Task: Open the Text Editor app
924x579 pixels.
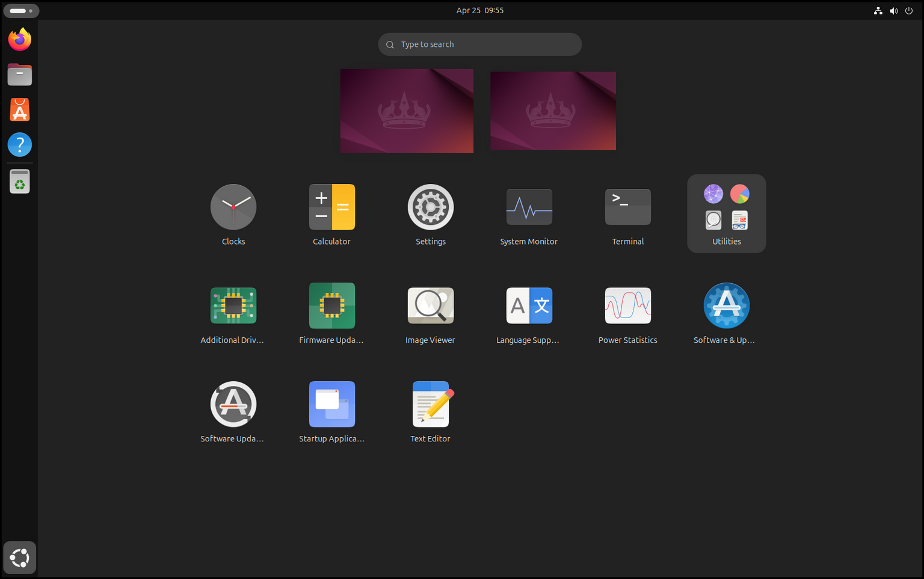Action: coord(430,405)
